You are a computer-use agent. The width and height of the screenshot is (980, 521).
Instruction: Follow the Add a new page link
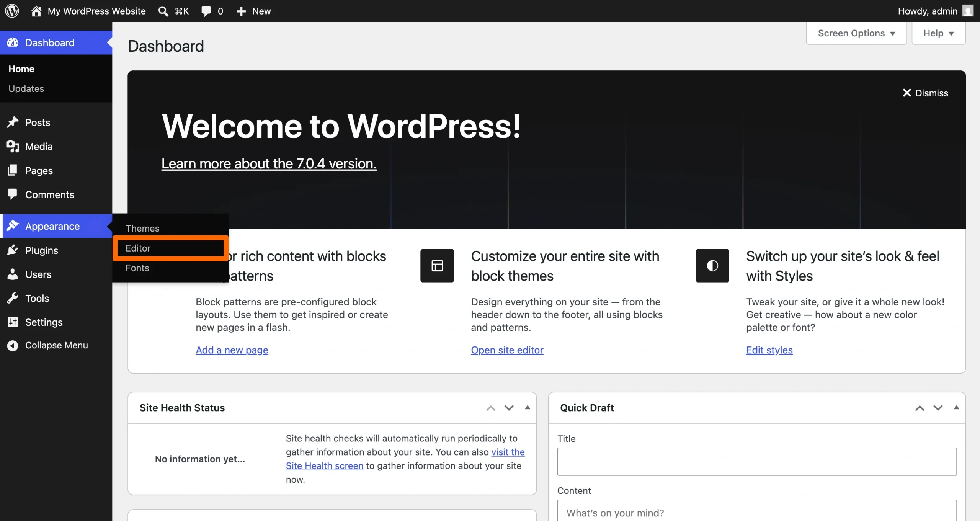(x=232, y=350)
